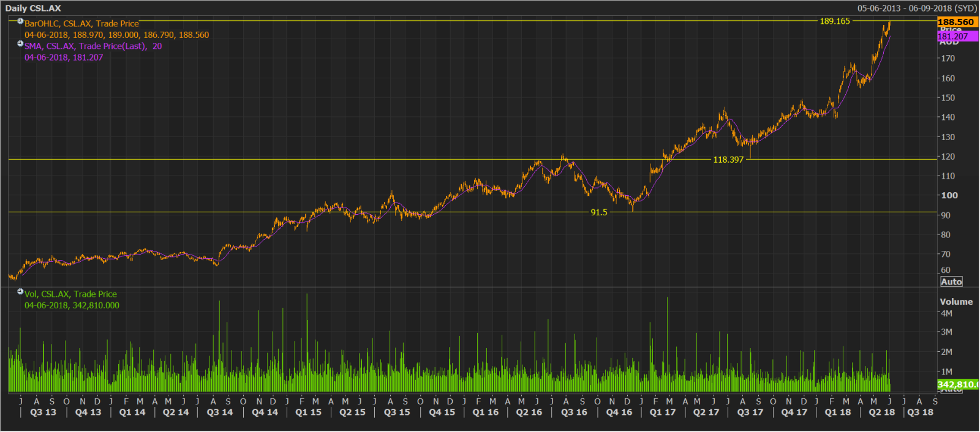Click the Q3 14 quarter label
The height and width of the screenshot is (432, 980).
[220, 412]
